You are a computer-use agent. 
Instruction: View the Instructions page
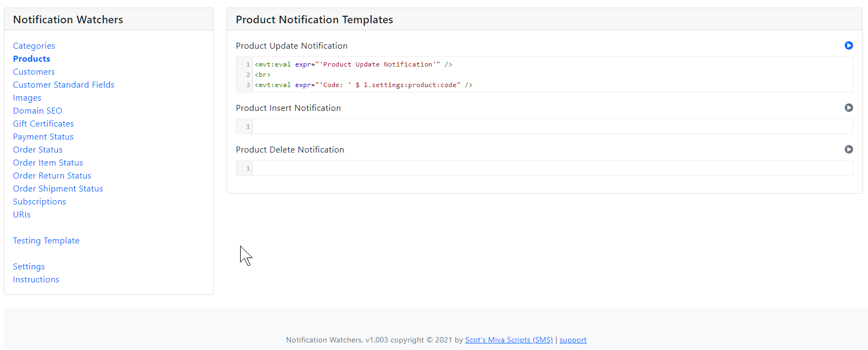[36, 280]
